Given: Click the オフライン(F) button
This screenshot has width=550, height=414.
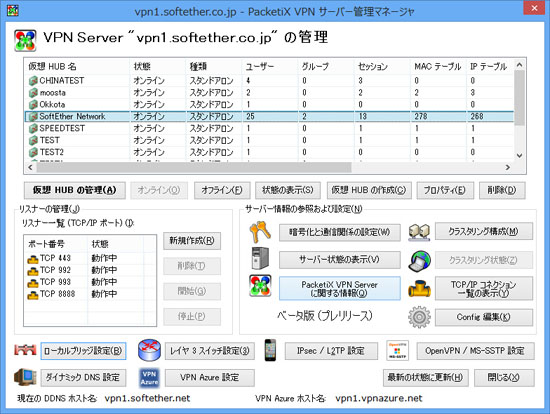Looking at the screenshot, I should [222, 190].
